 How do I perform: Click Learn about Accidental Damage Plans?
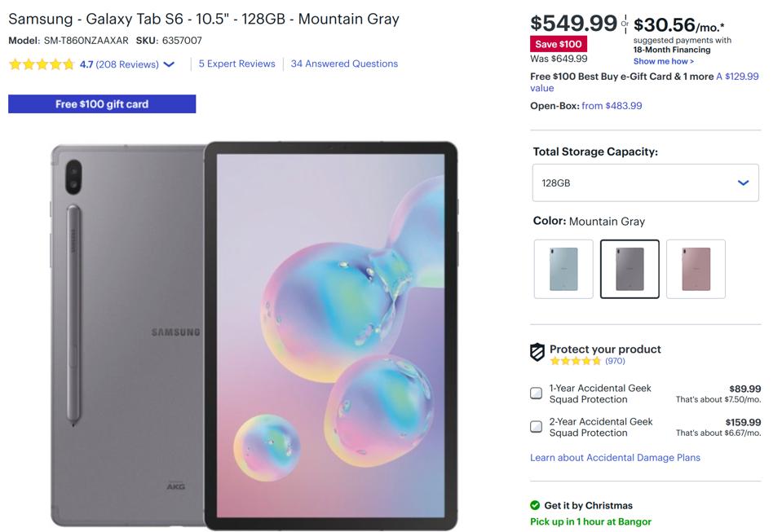(615, 458)
